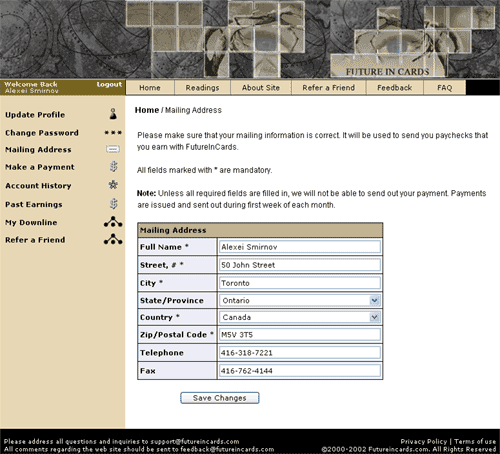Open the Readings tab

click(x=202, y=88)
